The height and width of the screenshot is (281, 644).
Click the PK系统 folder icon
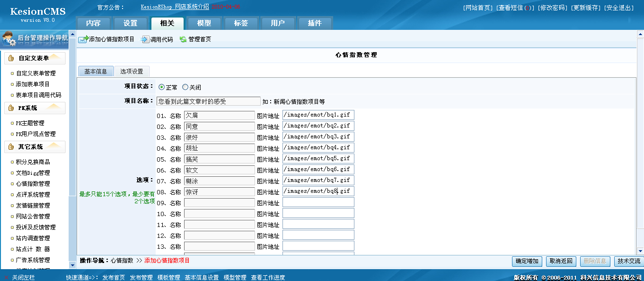[x=11, y=108]
